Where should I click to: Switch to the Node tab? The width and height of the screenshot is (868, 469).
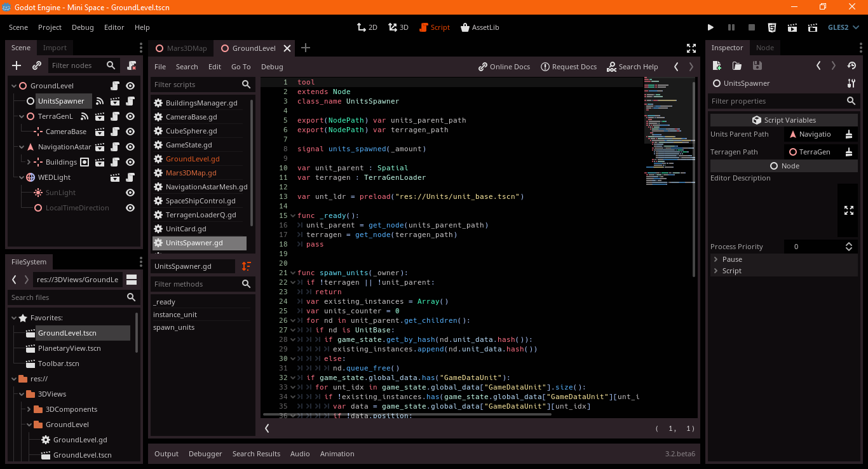point(765,48)
